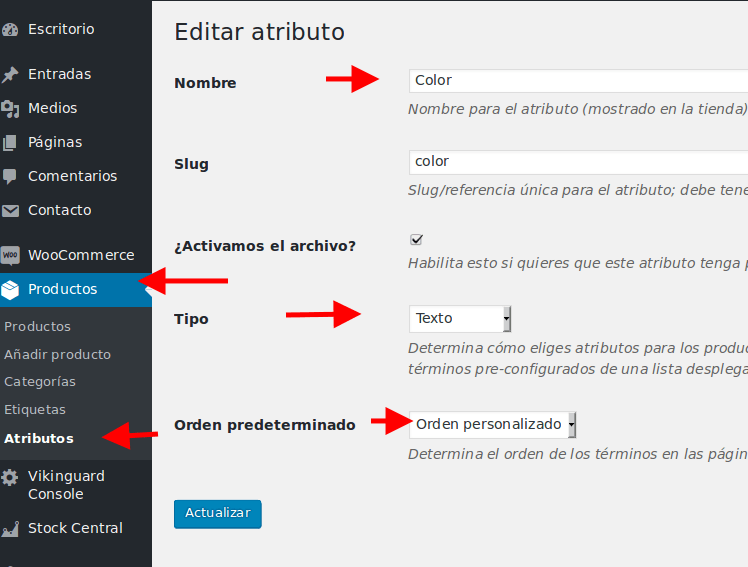Click the Slug field label
The height and width of the screenshot is (567, 748).
[191, 164]
